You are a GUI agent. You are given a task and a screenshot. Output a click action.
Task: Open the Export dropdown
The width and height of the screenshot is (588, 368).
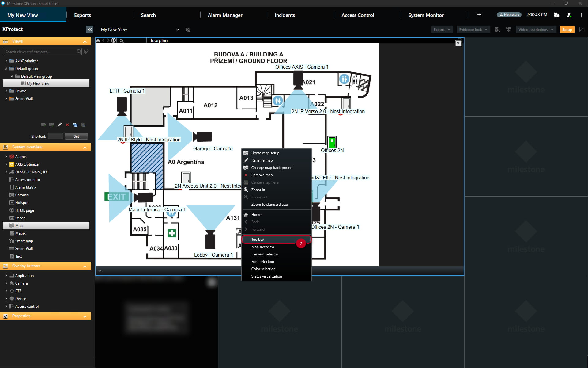click(x=442, y=30)
